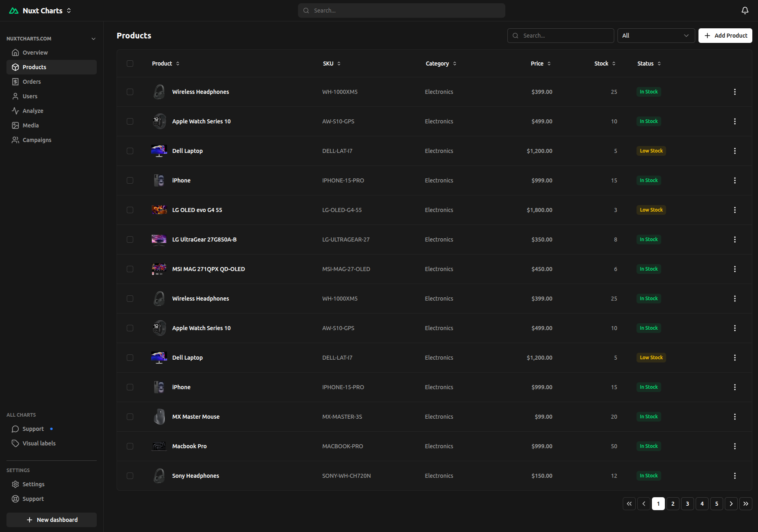758x532 pixels.
Task: Click the Add Product button
Action: [x=725, y=36]
